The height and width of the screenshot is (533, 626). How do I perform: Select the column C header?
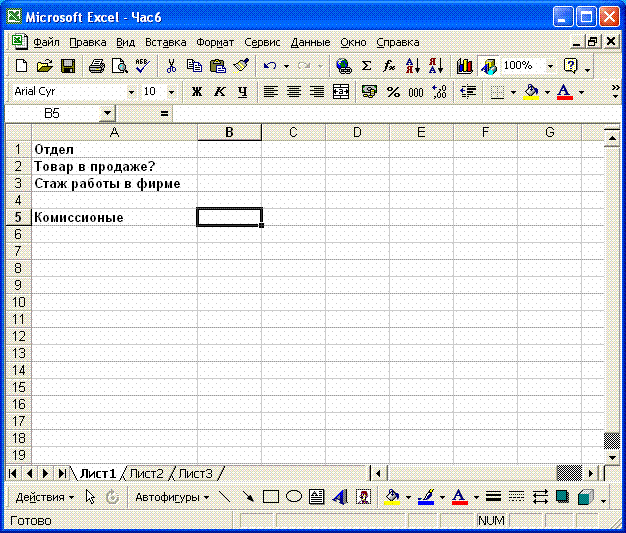[x=293, y=132]
